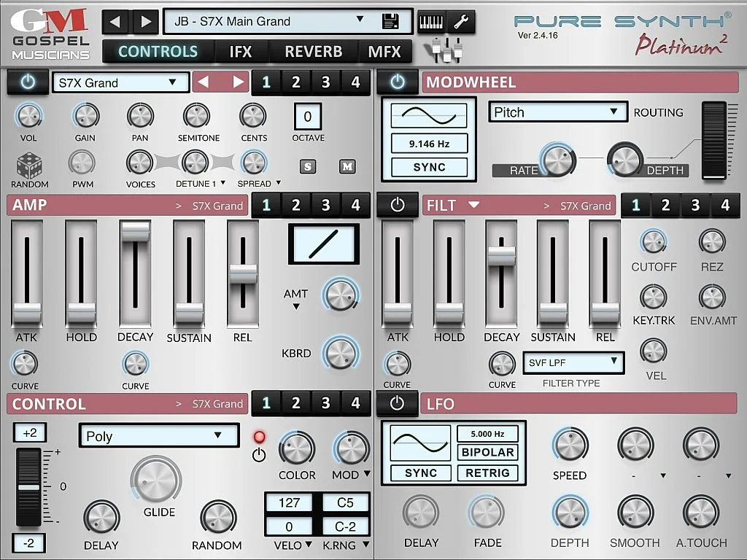Open the SVF LPF filter type dropdown
Screen dimensions: 747x560
click(573, 362)
